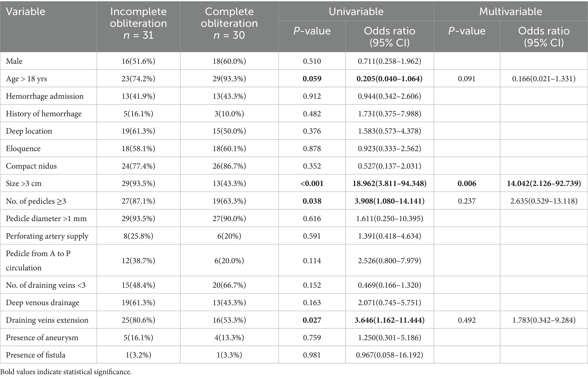Viewport: 588px width, 378px height.
Task: Select the Multivariable header cell
Action: pyautogui.click(x=511, y=11)
